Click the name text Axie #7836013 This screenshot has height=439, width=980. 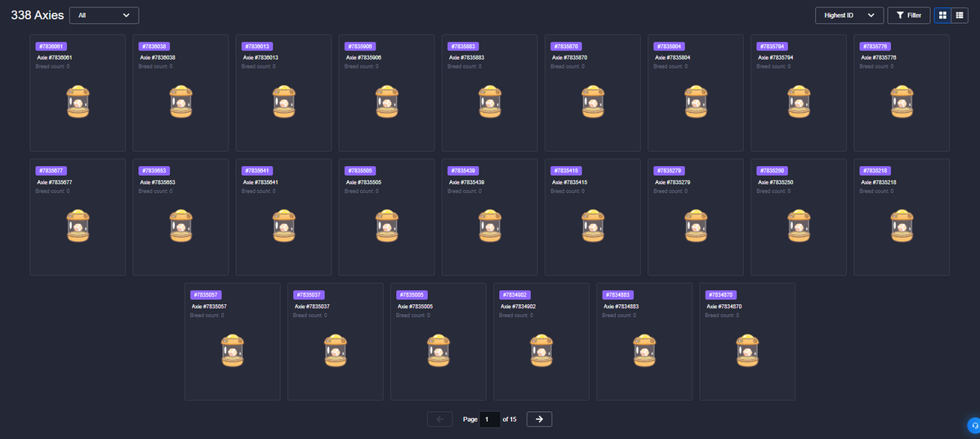(x=260, y=58)
